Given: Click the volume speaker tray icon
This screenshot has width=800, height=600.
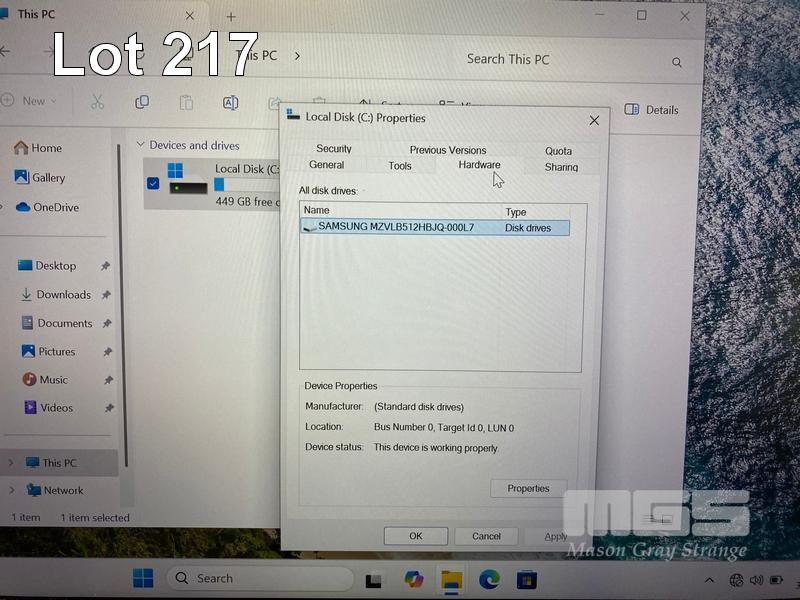Looking at the screenshot, I should [x=756, y=580].
